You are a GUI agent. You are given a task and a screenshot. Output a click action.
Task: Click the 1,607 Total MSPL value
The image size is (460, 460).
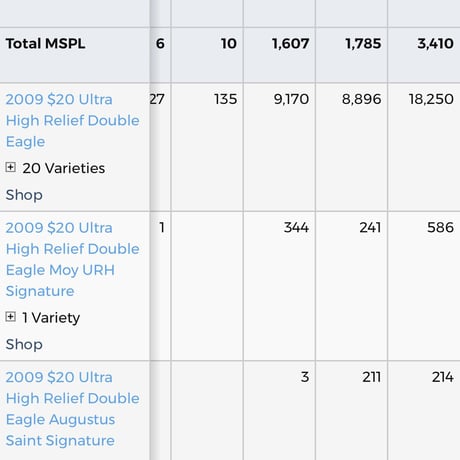(x=290, y=44)
